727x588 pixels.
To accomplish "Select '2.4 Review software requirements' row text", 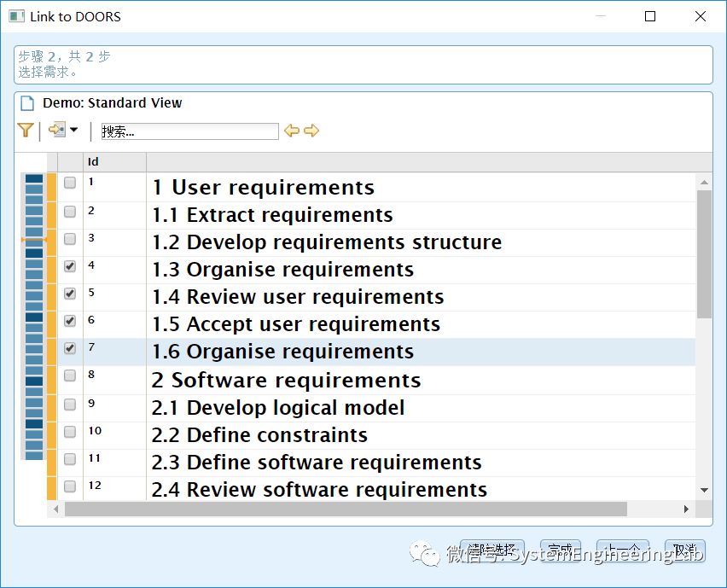I will point(319,490).
